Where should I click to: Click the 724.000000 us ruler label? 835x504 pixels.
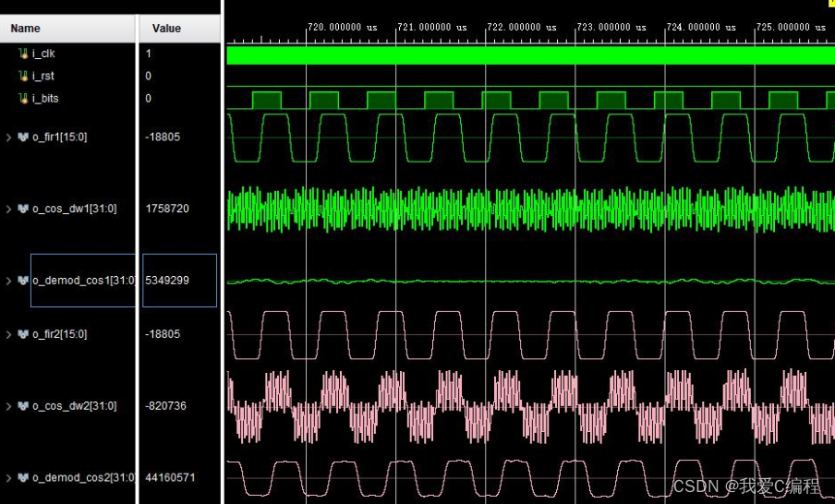tap(701, 28)
